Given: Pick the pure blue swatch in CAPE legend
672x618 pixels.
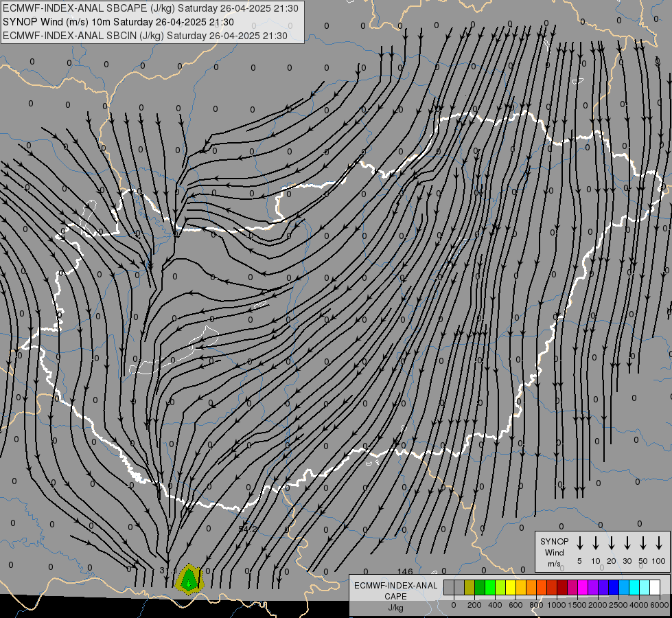Looking at the screenshot, I should pos(614,587).
